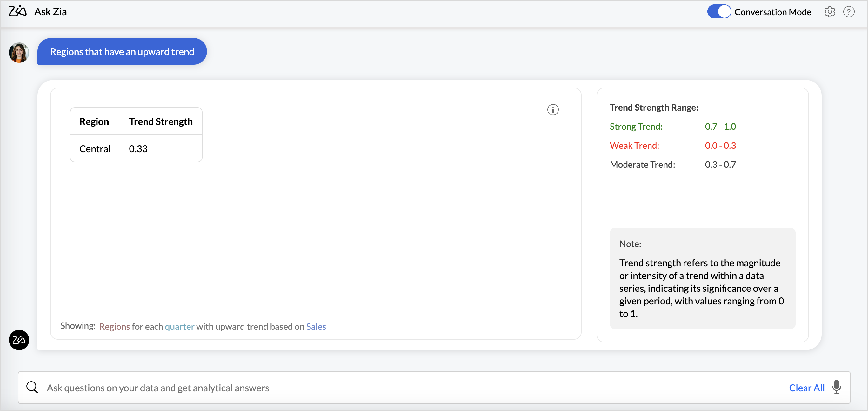The width and height of the screenshot is (868, 411).
Task: Click the search magnifier icon
Action: [x=32, y=387]
